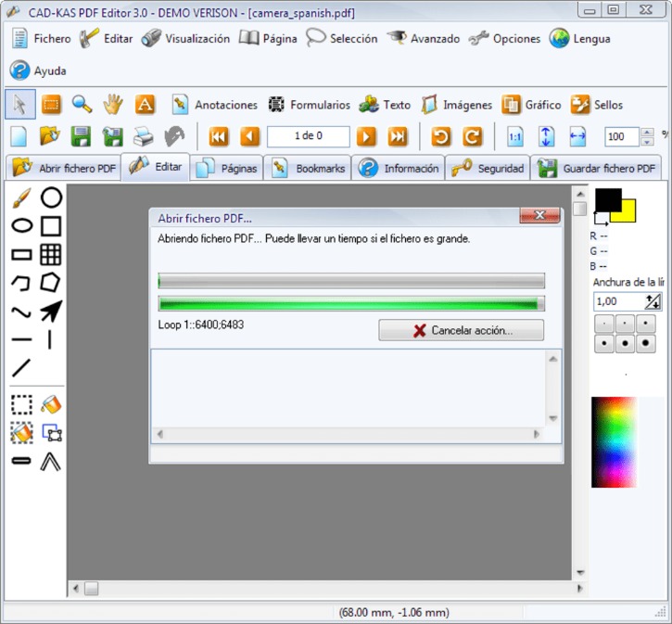The height and width of the screenshot is (624, 672).
Task: Pick the polygon shape tool
Action: point(51,282)
